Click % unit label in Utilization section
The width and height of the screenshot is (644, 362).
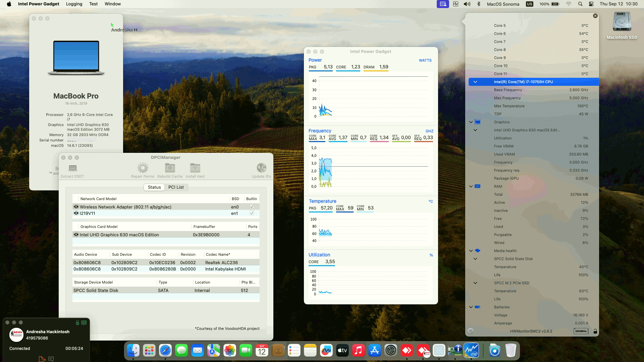point(431,255)
